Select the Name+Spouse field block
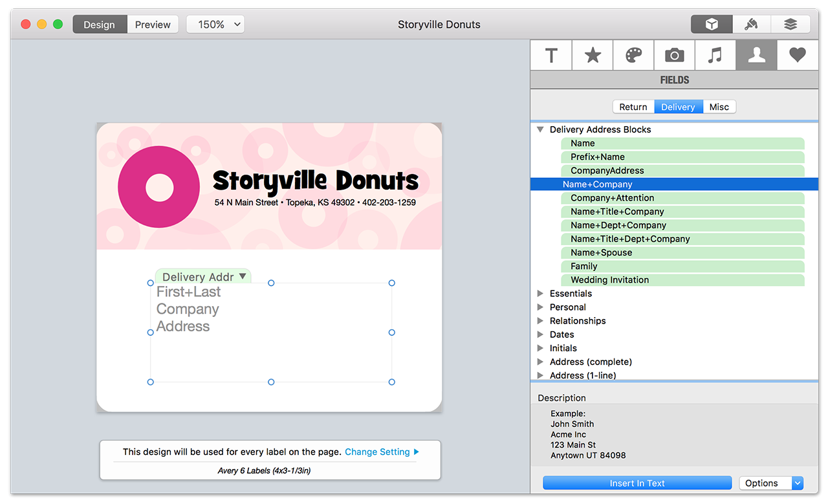Screen dimensions: 828x504 point(682,252)
